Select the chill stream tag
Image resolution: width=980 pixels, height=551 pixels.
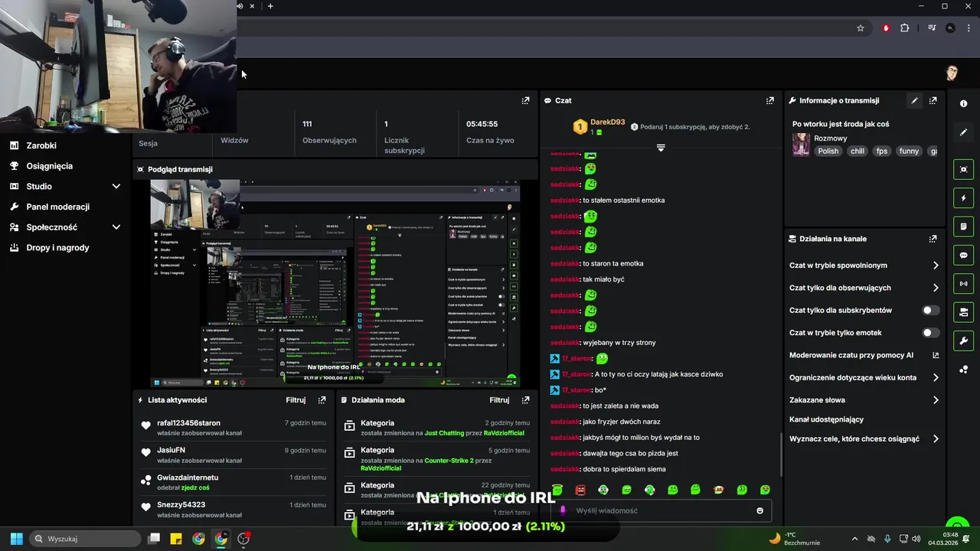857,151
